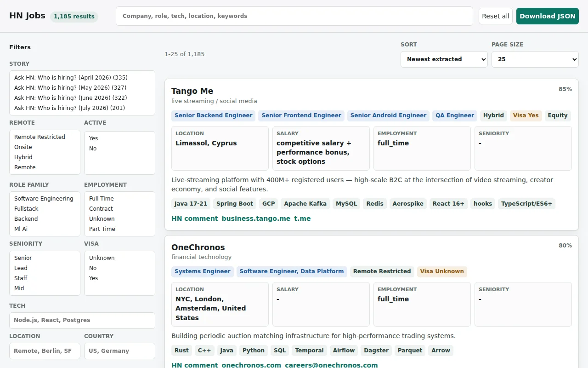Open Tango Me HN comment link

pos(195,218)
